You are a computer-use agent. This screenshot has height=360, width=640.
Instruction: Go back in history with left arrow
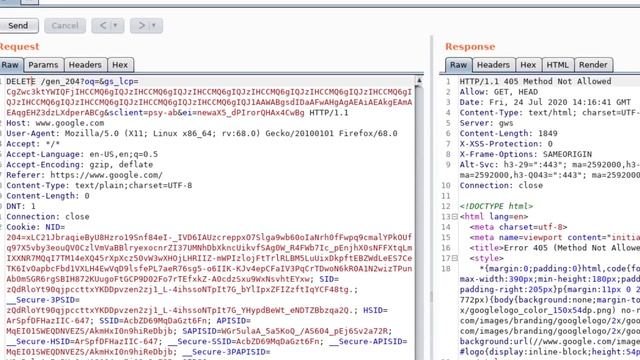(103, 26)
